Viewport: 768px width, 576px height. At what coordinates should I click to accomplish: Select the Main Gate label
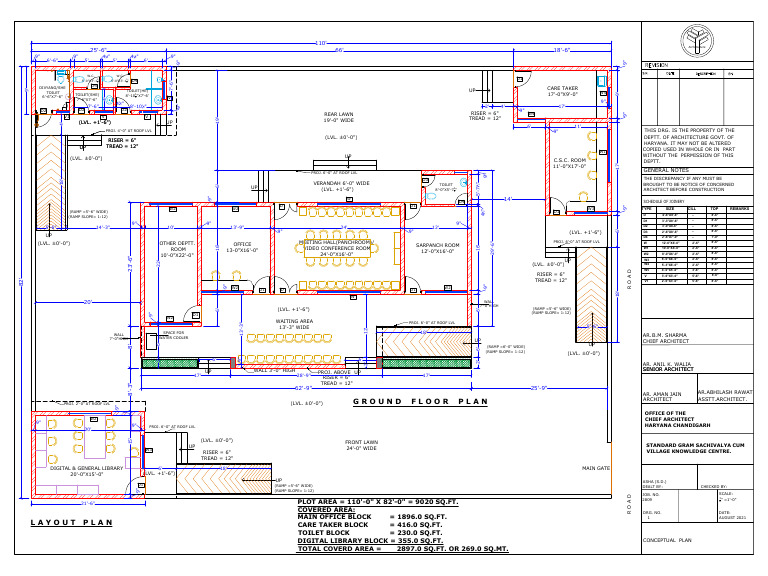(596, 468)
